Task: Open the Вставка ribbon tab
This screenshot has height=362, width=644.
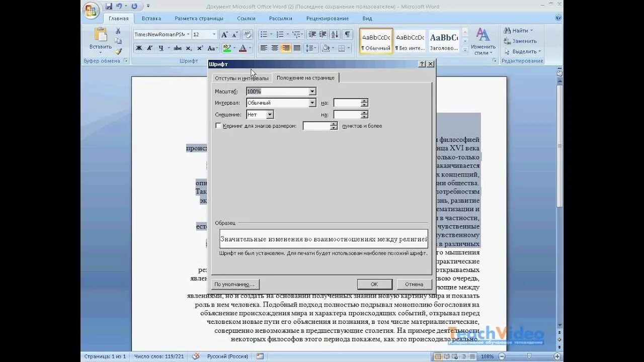Action: 151,18
